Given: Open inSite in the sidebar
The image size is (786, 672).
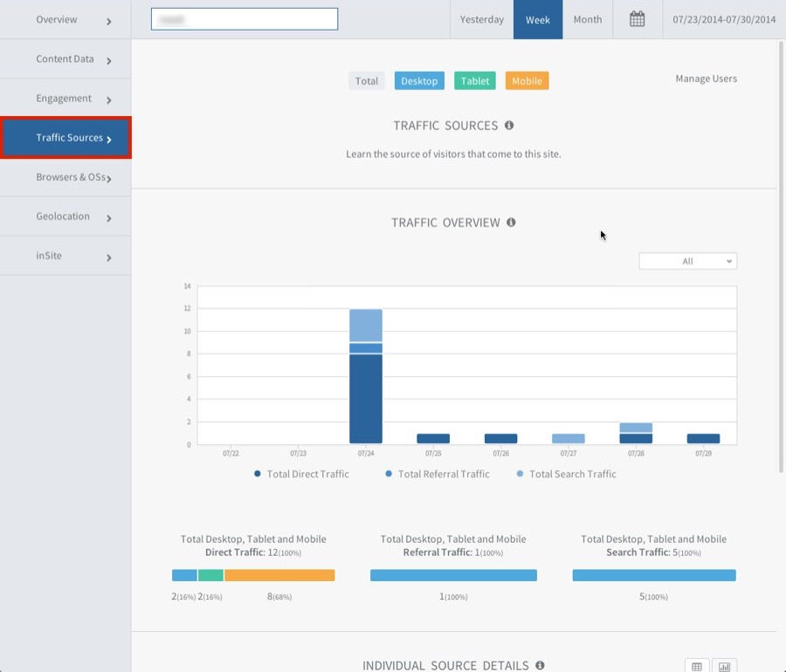Looking at the screenshot, I should pyautogui.click(x=65, y=256).
